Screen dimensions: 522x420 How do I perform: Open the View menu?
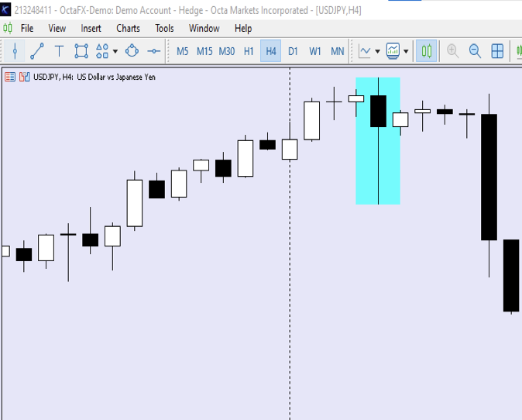(x=57, y=29)
